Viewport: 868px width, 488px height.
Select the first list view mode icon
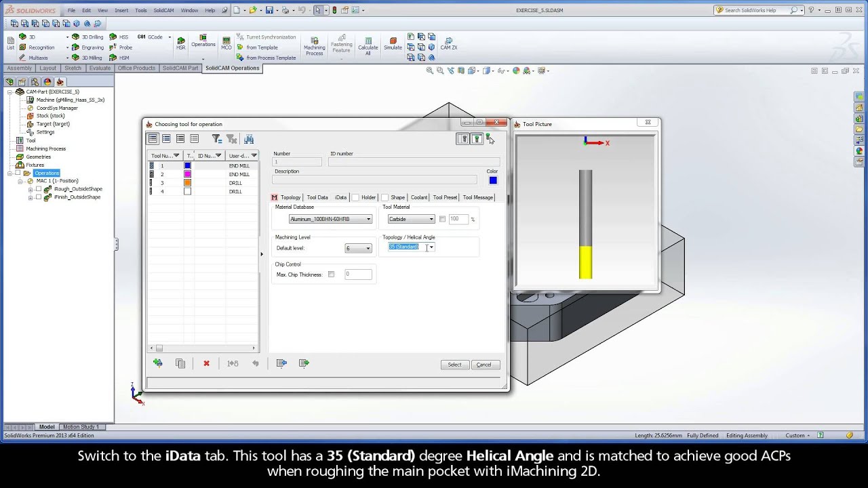tap(153, 138)
